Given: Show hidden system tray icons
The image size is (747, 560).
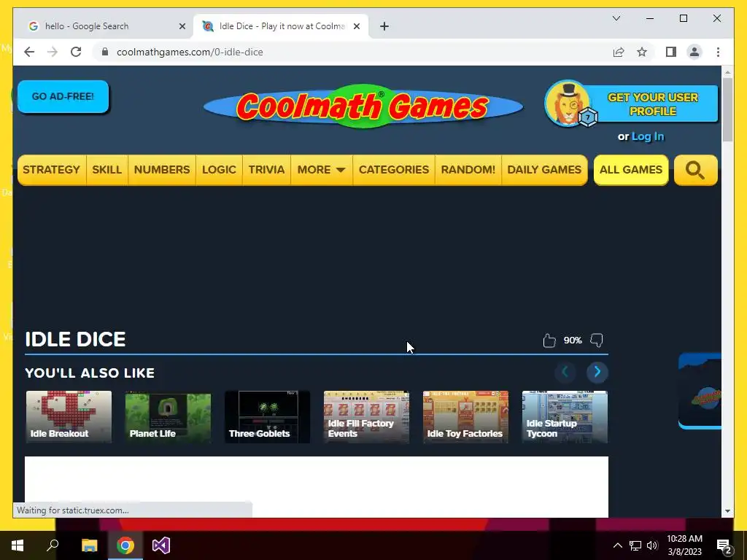Looking at the screenshot, I should (617, 545).
